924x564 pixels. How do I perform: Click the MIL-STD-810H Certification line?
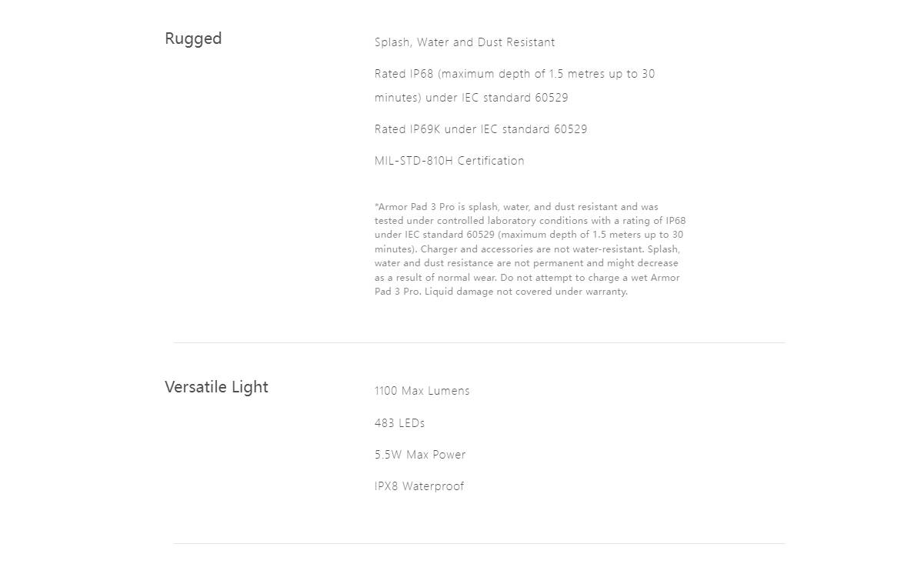click(x=449, y=161)
